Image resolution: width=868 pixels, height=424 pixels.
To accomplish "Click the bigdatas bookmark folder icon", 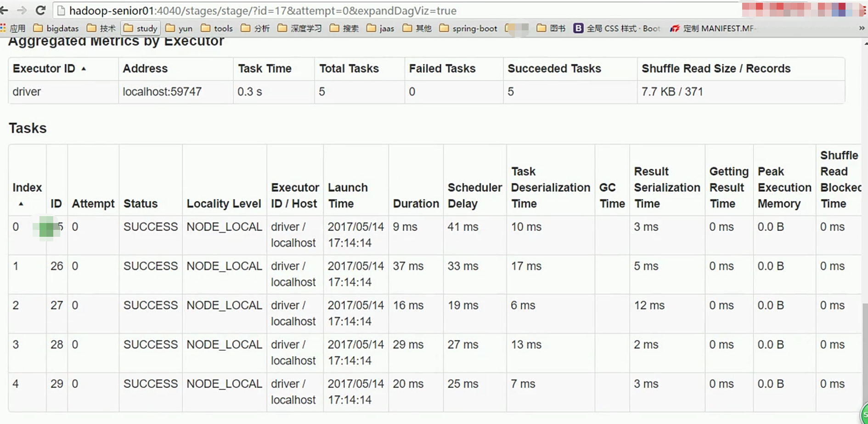I will (38, 28).
